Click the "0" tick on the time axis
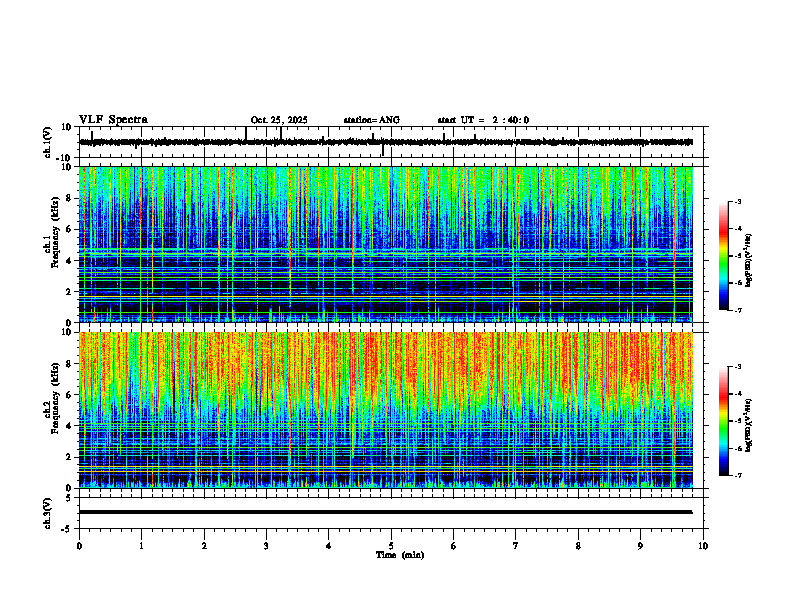Screen dimensions: 792x612 click(x=79, y=546)
